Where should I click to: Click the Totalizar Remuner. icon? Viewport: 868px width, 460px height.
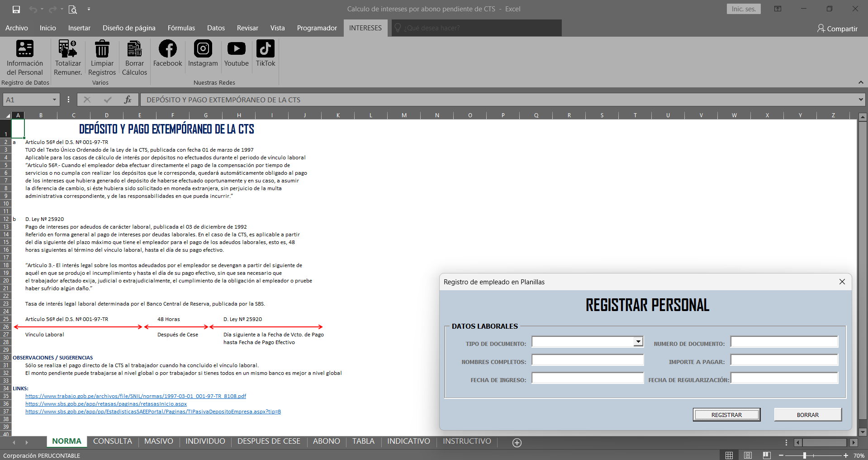tap(68, 49)
